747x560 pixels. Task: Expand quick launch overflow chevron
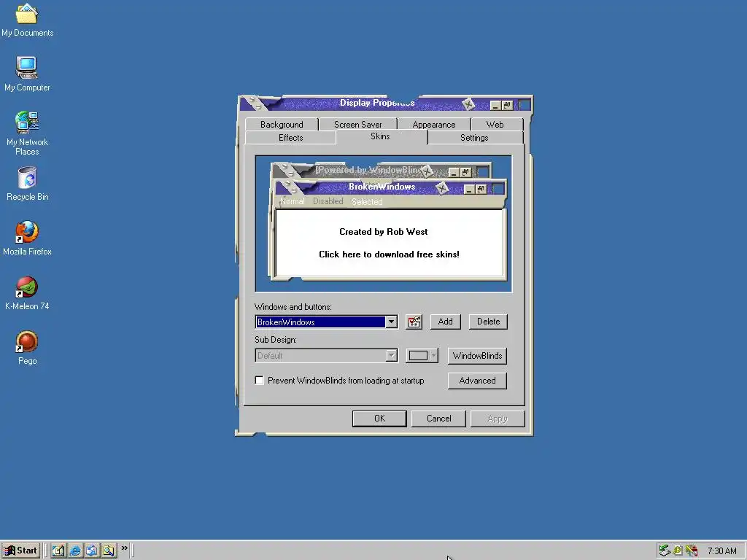(124, 548)
